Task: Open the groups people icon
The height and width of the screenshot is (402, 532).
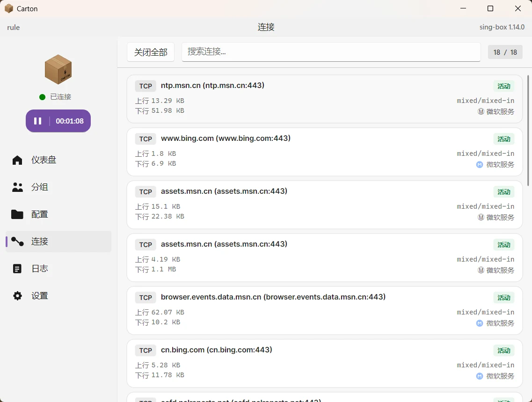Action: click(x=17, y=187)
